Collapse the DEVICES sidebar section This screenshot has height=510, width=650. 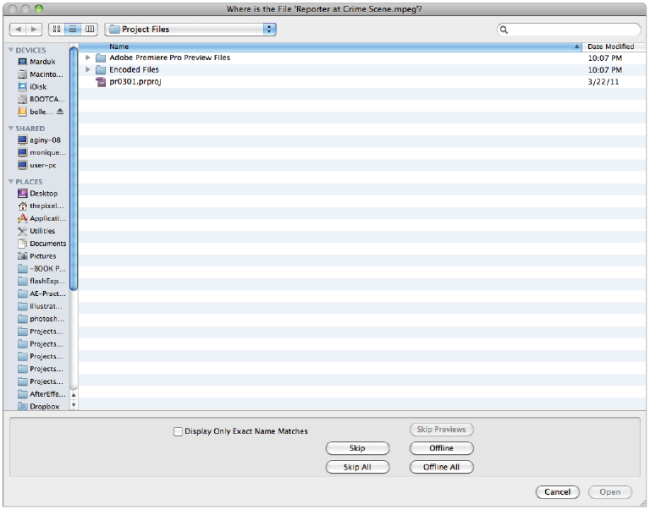[x=11, y=49]
